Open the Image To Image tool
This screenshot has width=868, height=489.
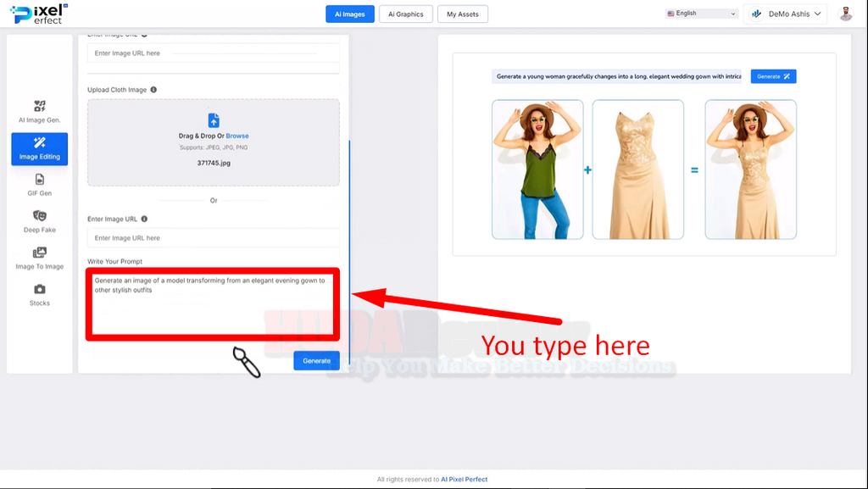(x=39, y=258)
